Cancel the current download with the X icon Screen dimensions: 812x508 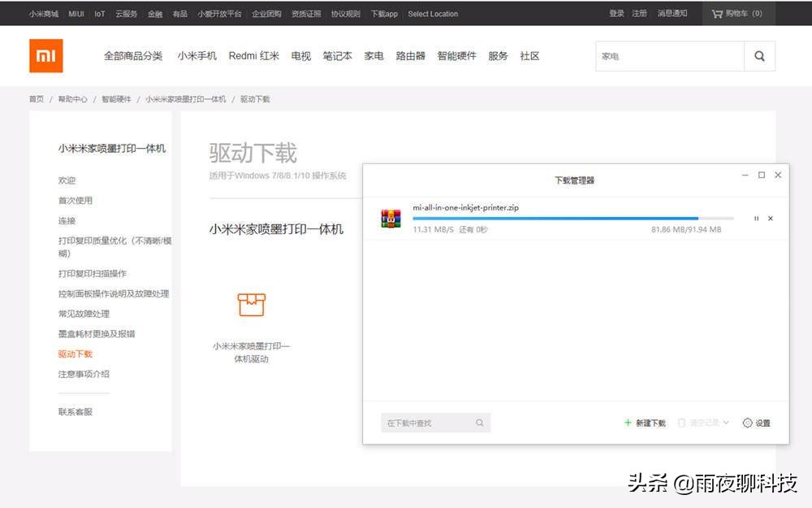tap(771, 218)
